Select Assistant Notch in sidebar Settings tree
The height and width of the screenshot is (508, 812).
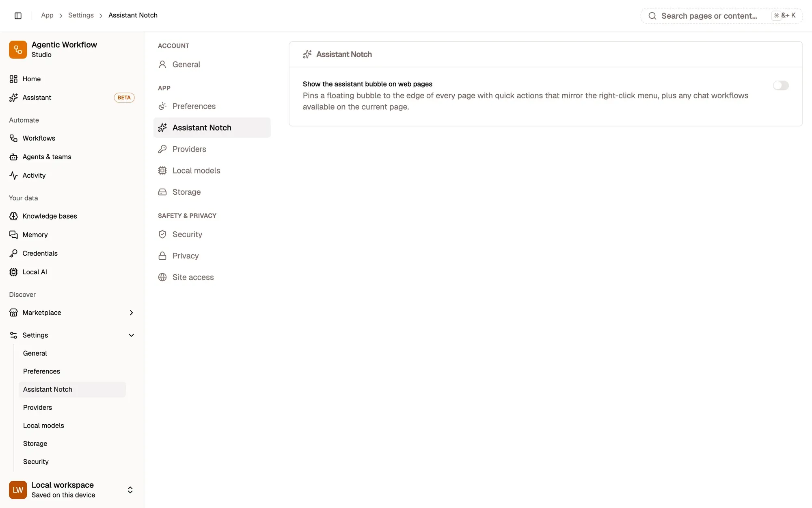72,389
